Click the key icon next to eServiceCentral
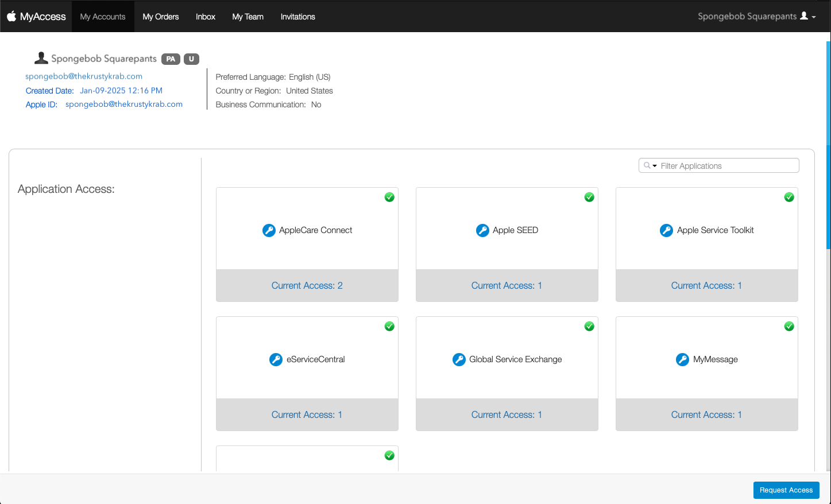Viewport: 831px width, 504px height. click(276, 359)
